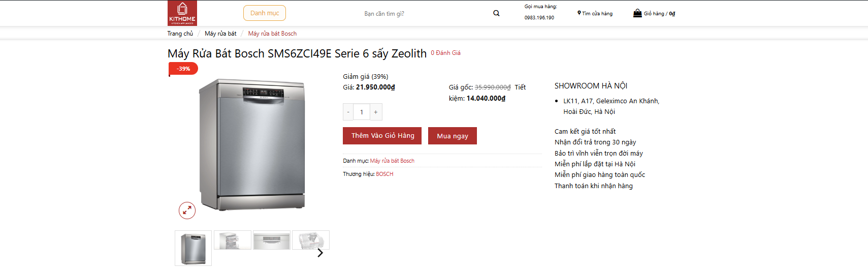Expand product image to fullscreen
The image size is (868, 269).
click(x=187, y=211)
